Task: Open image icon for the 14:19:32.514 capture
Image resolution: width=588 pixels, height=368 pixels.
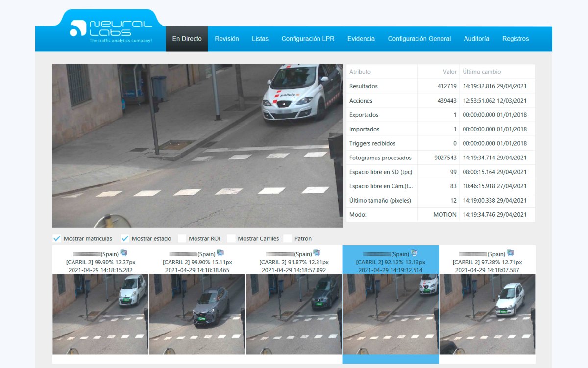Action: pyautogui.click(x=414, y=253)
